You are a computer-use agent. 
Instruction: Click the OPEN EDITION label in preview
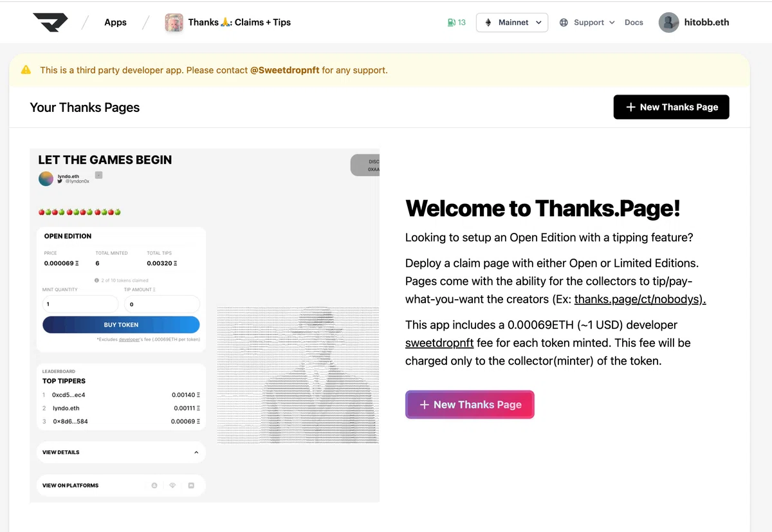68,236
